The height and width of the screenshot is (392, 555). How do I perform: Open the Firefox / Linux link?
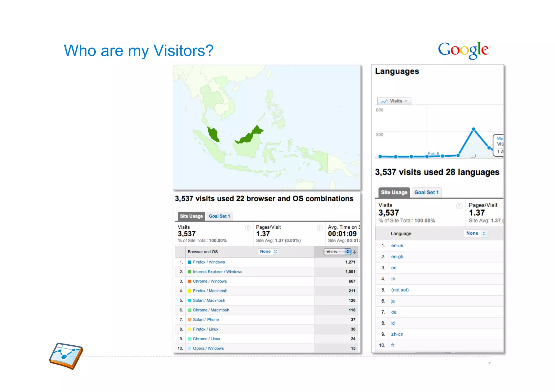[206, 329]
